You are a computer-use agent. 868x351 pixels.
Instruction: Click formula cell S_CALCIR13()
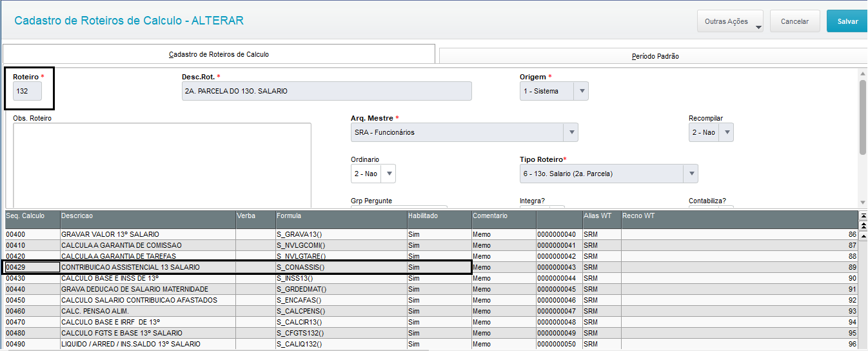[x=340, y=322]
